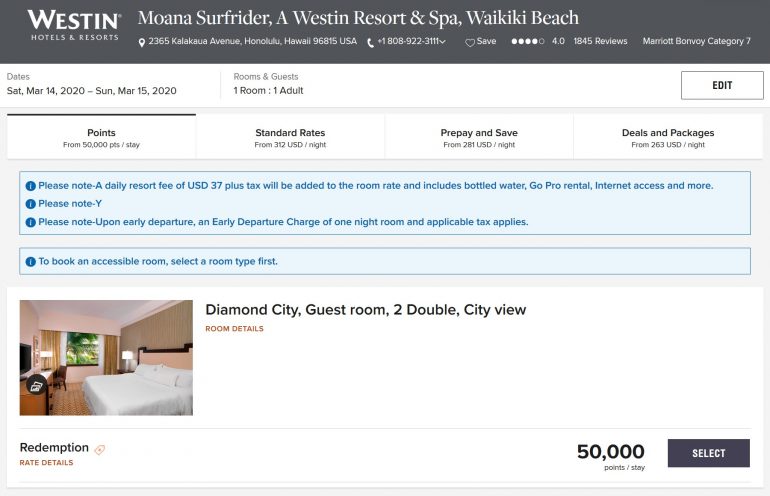Click the EDIT button
This screenshot has height=496, width=770.
pos(722,86)
